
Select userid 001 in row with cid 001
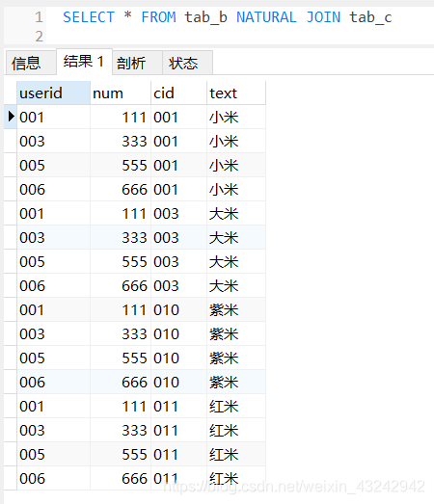[x=53, y=117]
